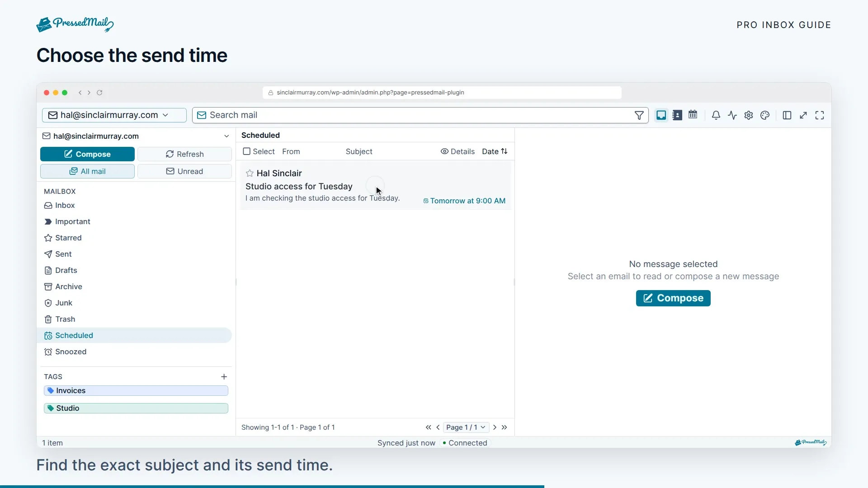The height and width of the screenshot is (488, 868).
Task: Open the activity pulse icon
Action: pos(732,115)
